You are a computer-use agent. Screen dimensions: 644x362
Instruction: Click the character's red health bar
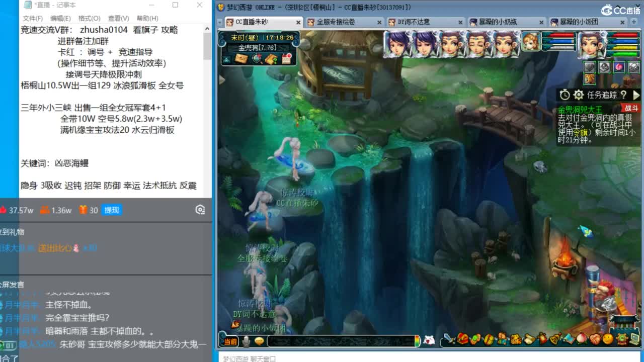coord(623,36)
